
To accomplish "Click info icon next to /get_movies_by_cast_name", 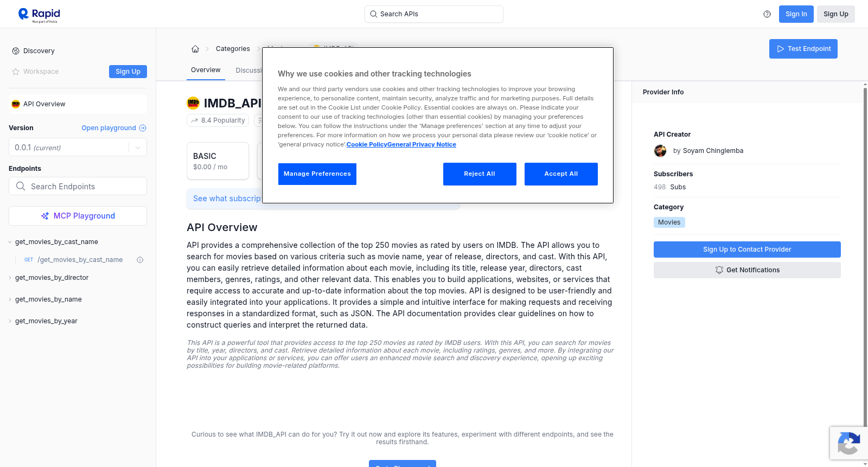I will [x=140, y=260].
